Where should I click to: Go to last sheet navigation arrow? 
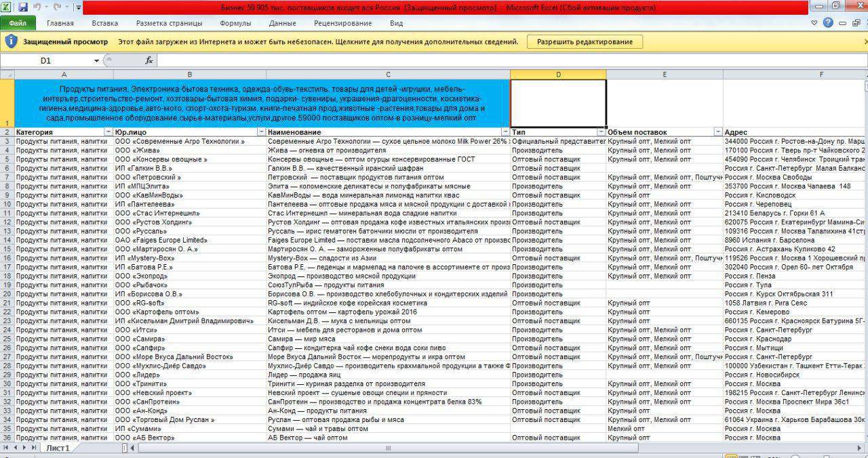[33, 448]
